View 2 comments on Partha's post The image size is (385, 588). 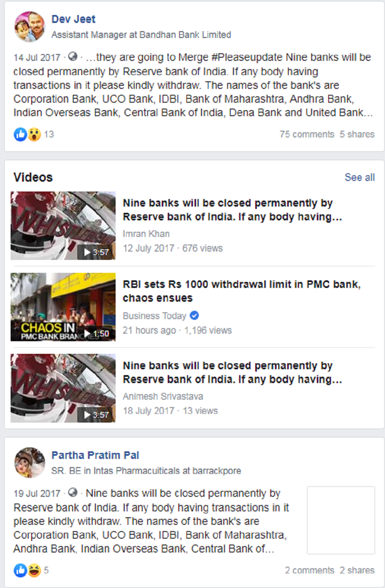tap(310, 570)
